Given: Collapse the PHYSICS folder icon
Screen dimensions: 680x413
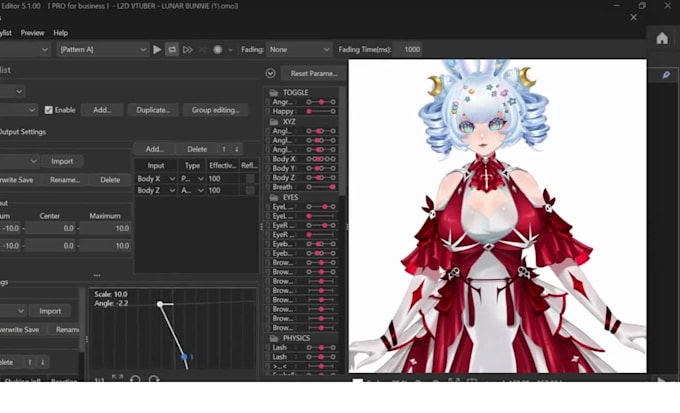Looking at the screenshot, I should pyautogui.click(x=274, y=338).
